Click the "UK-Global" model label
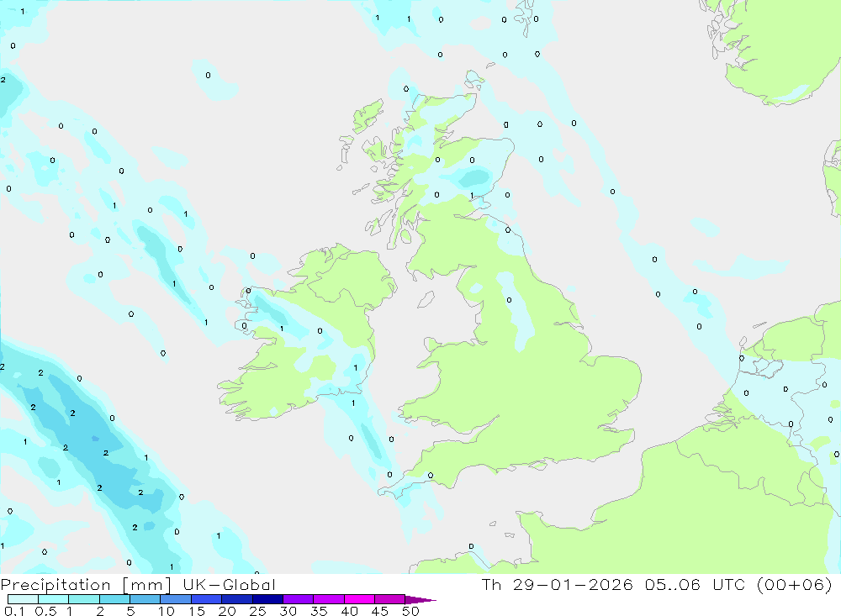Screen dimensions: 841x616 click(x=229, y=585)
